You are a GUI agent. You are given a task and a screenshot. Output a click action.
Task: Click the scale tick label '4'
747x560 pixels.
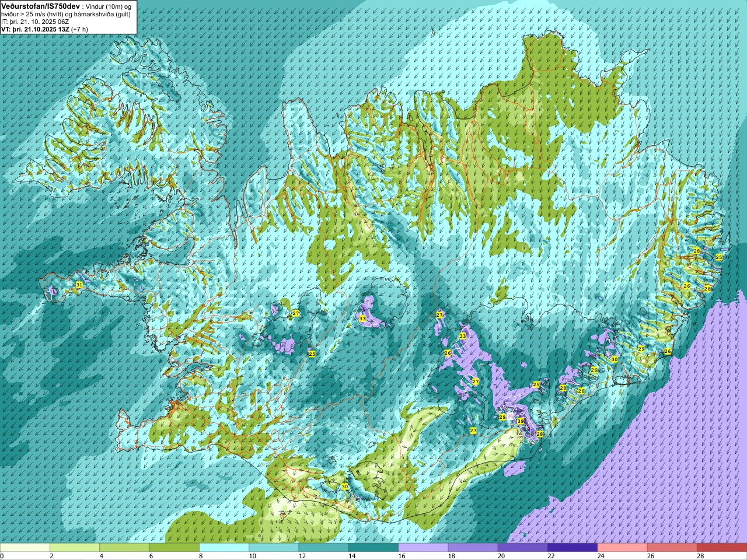click(x=101, y=556)
